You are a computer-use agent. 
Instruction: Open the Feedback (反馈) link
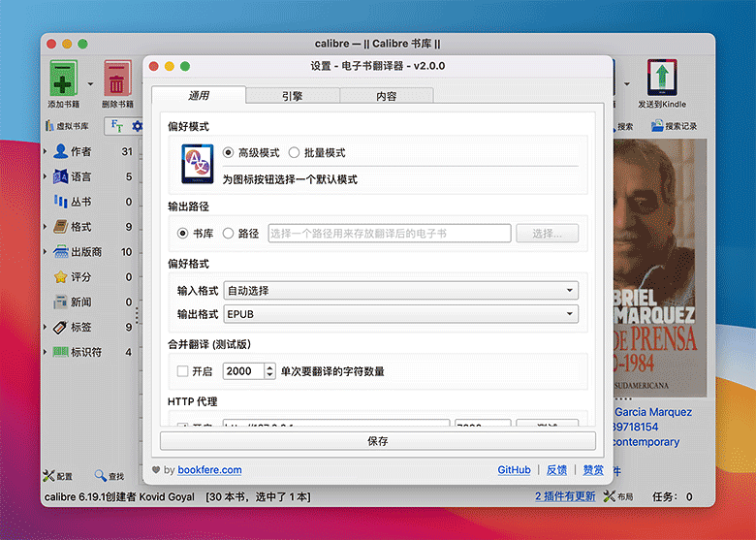(x=556, y=470)
